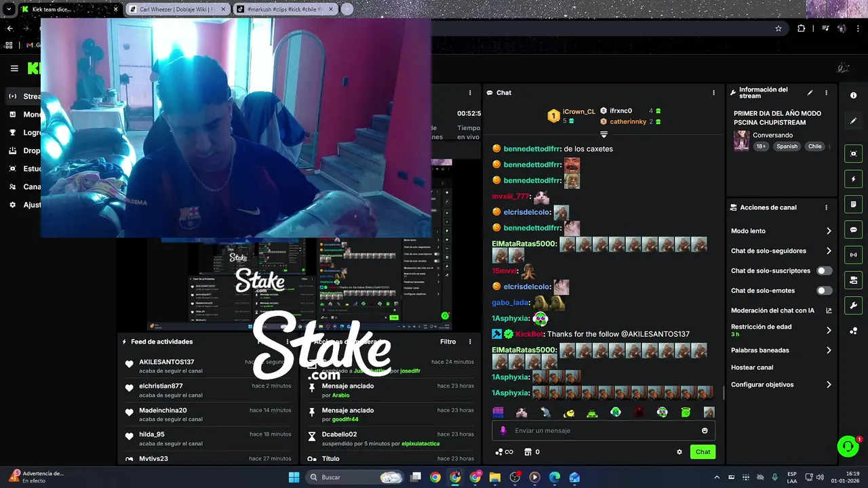868x488 pixels.
Task: Click the lightning bolt icon in right rail
Action: tap(853, 180)
